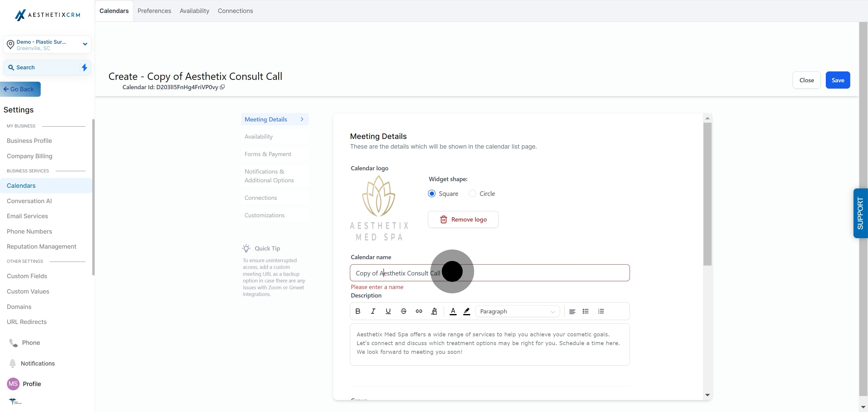Open Company Billing settings
Image resolution: width=868 pixels, height=412 pixels.
coord(30,156)
